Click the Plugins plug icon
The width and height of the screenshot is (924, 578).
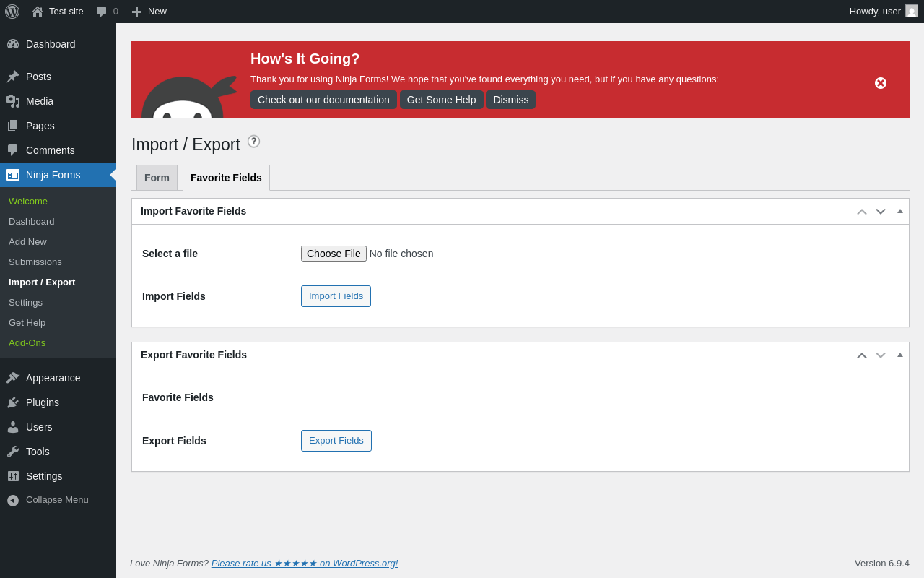13,402
